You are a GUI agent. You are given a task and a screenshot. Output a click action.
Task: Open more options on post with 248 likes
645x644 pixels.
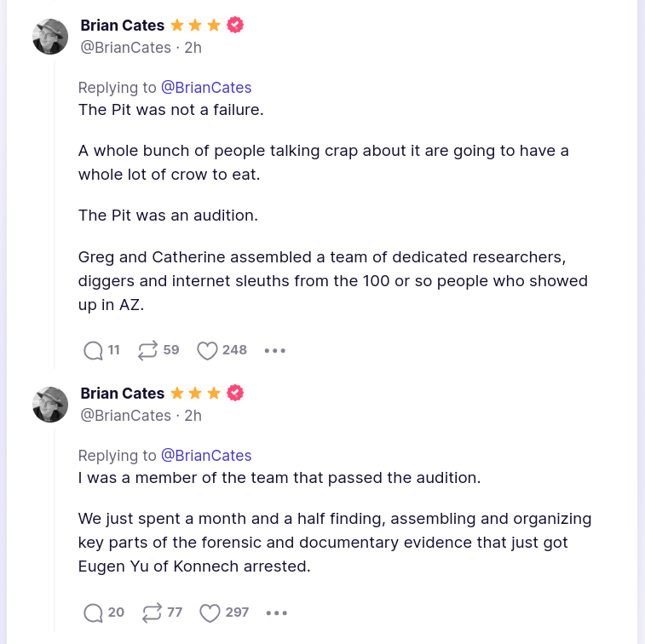tap(274, 350)
